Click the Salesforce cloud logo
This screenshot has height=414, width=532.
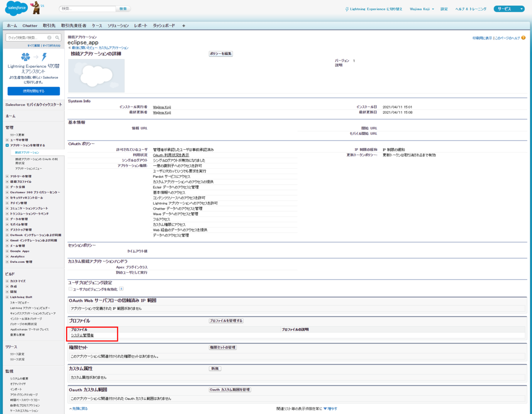click(17, 8)
